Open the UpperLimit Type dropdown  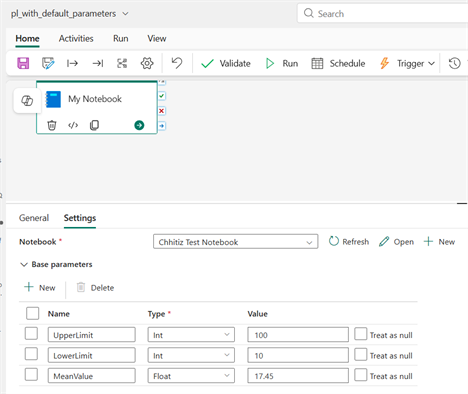(191, 335)
